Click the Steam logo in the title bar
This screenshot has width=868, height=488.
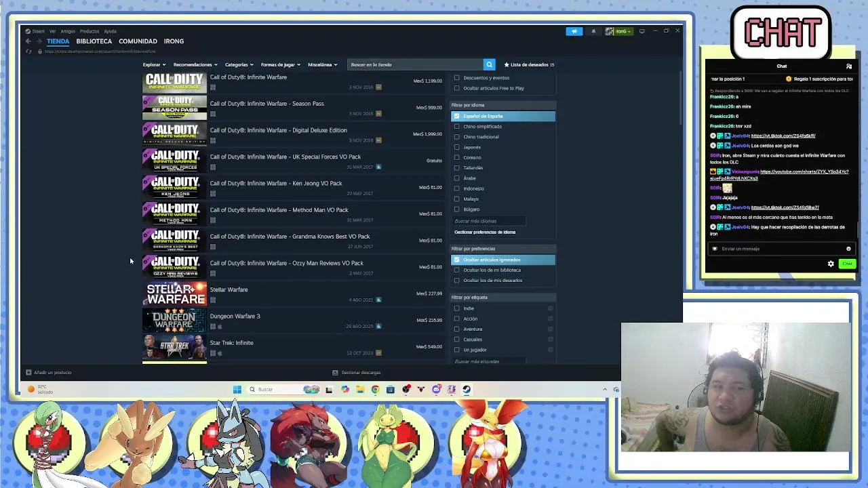(28, 31)
